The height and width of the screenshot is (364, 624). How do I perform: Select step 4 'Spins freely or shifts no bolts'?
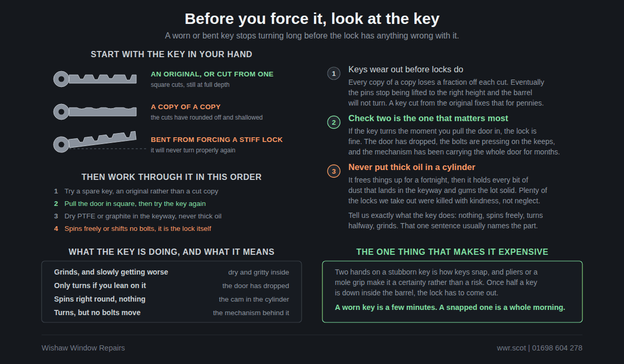(x=133, y=229)
